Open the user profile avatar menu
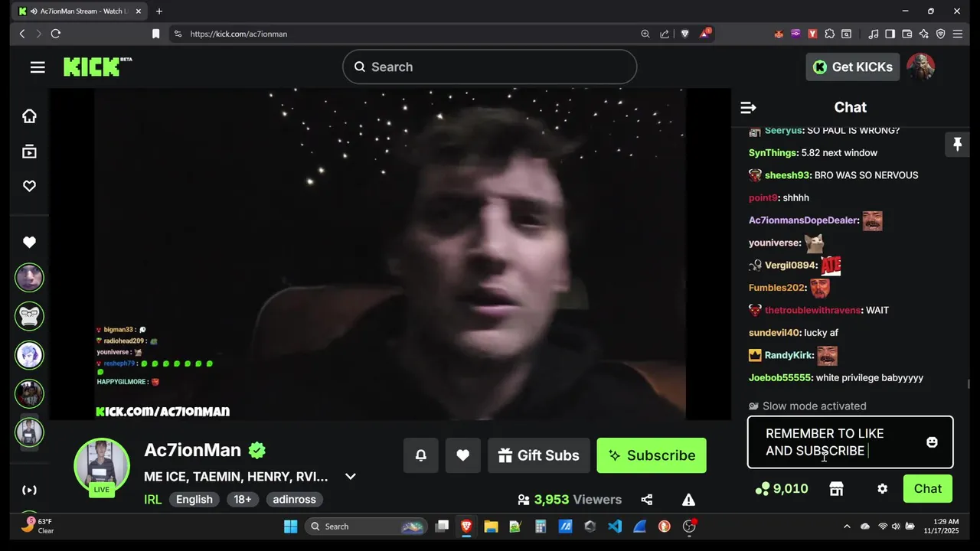The height and width of the screenshot is (551, 980). point(920,67)
